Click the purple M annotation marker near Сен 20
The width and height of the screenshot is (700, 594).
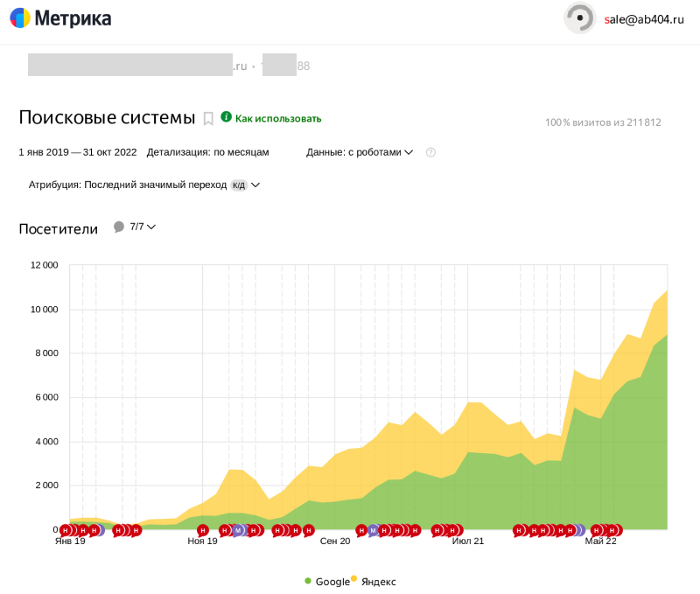click(374, 530)
